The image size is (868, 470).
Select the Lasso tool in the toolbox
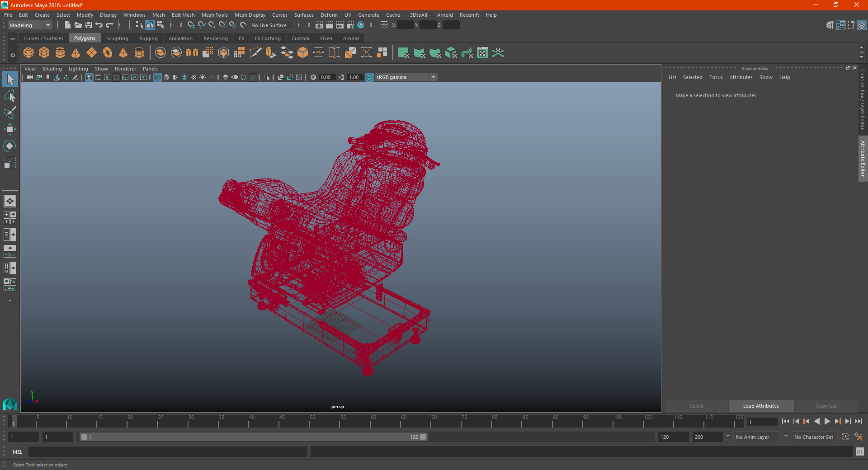tap(10, 96)
